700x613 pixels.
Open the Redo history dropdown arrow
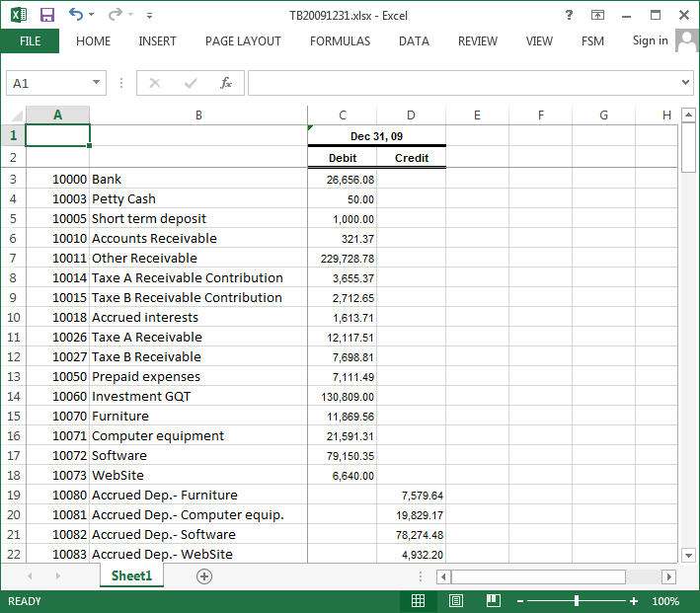coord(130,15)
